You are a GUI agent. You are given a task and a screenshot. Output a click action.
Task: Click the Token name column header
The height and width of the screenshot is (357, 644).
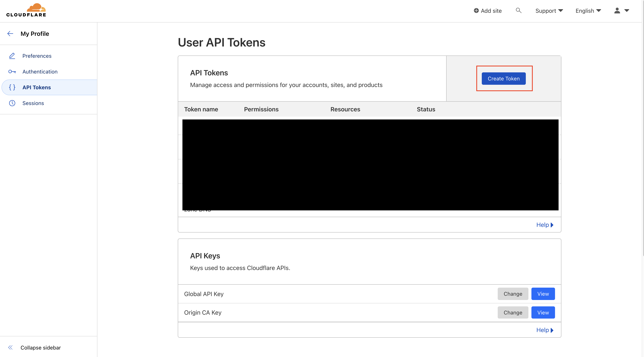[x=201, y=109]
